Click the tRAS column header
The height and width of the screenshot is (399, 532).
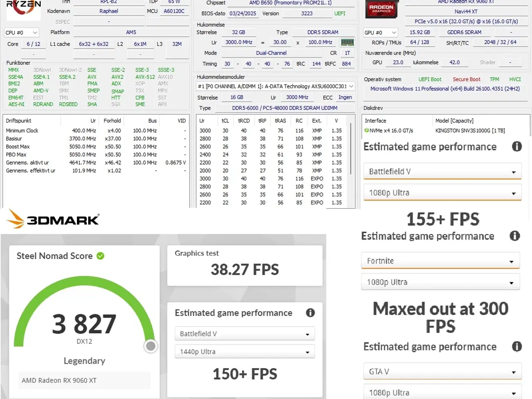281,121
